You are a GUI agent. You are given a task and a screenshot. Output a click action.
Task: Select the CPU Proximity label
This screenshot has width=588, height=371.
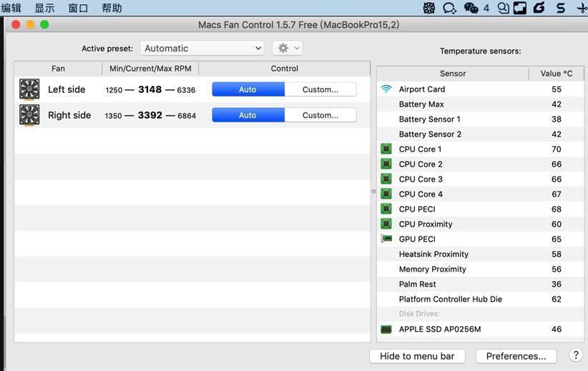click(x=426, y=224)
